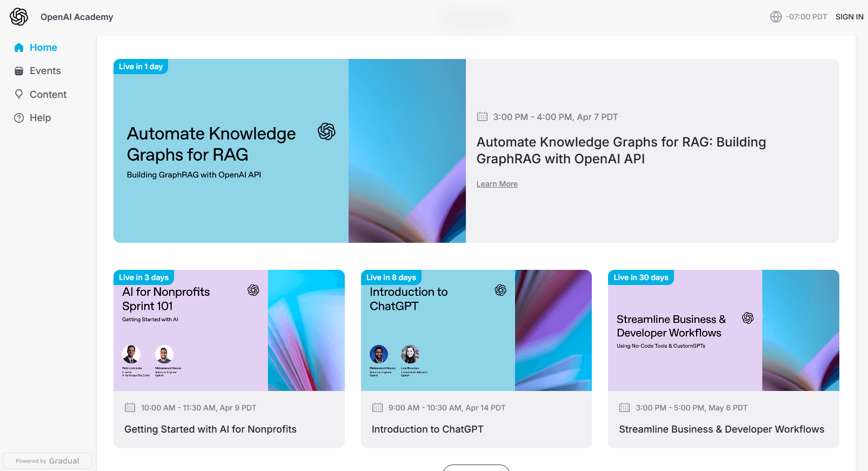Viewport: 868px width, 471px height.
Task: Click OpenAI logo on AI for Nonprofits thumbnail
Action: tap(253, 290)
